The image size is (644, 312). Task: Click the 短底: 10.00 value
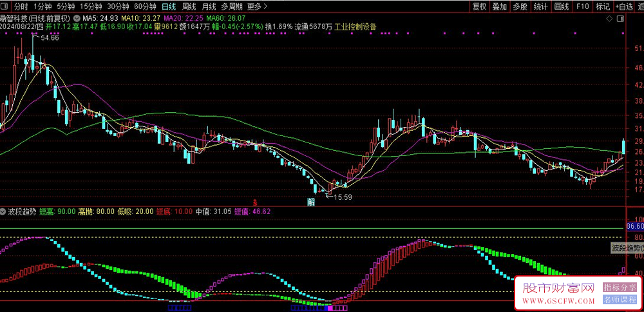click(x=175, y=211)
